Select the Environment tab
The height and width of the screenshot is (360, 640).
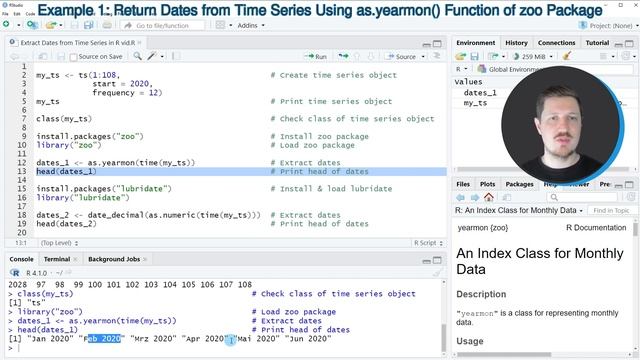point(476,43)
